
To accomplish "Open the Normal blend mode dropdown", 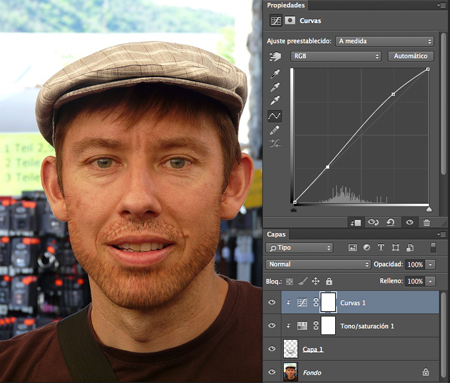I will point(318,264).
